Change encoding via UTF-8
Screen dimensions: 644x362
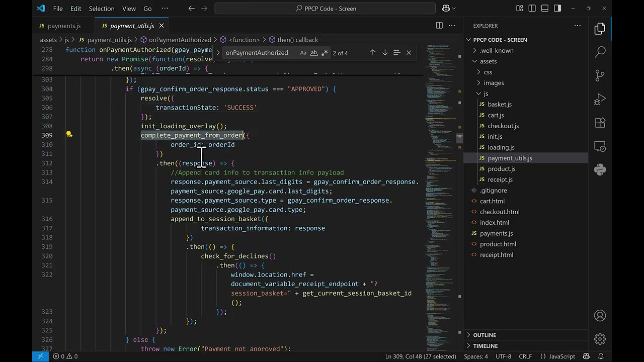click(503, 356)
